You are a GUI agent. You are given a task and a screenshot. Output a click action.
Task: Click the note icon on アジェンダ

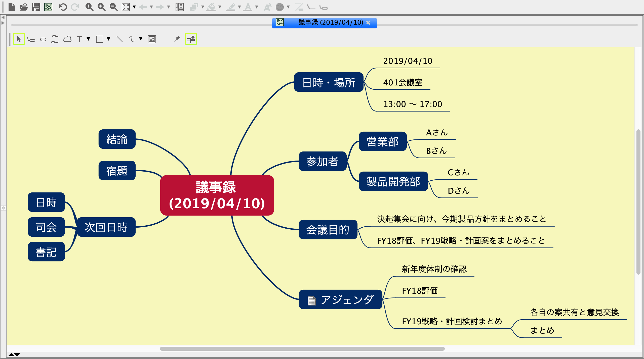click(x=311, y=300)
